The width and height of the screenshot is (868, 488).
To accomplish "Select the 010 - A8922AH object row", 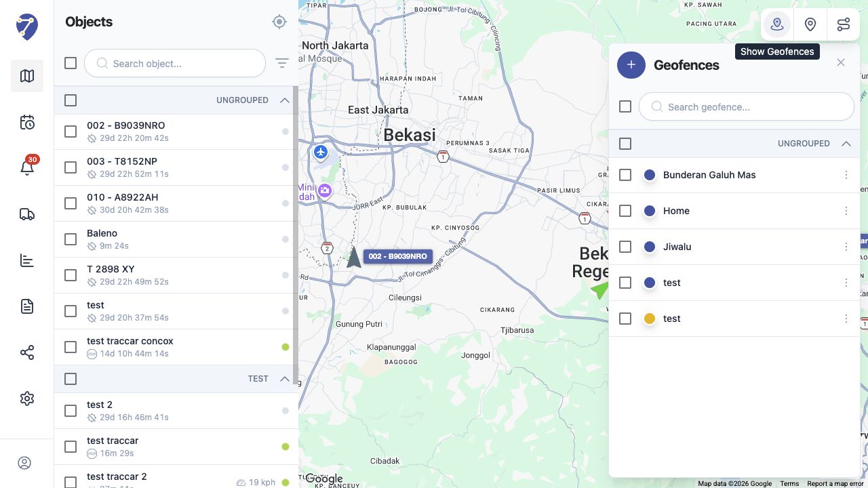I will [174, 203].
